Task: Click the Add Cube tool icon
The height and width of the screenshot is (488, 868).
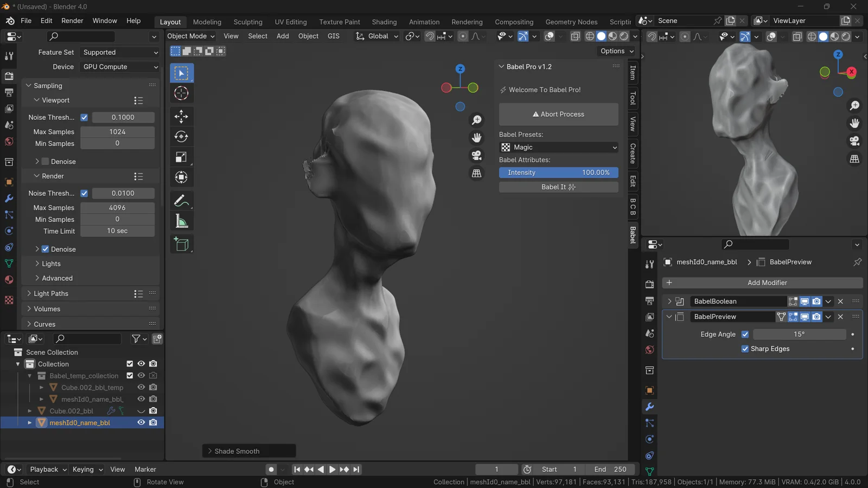Action: click(x=181, y=245)
